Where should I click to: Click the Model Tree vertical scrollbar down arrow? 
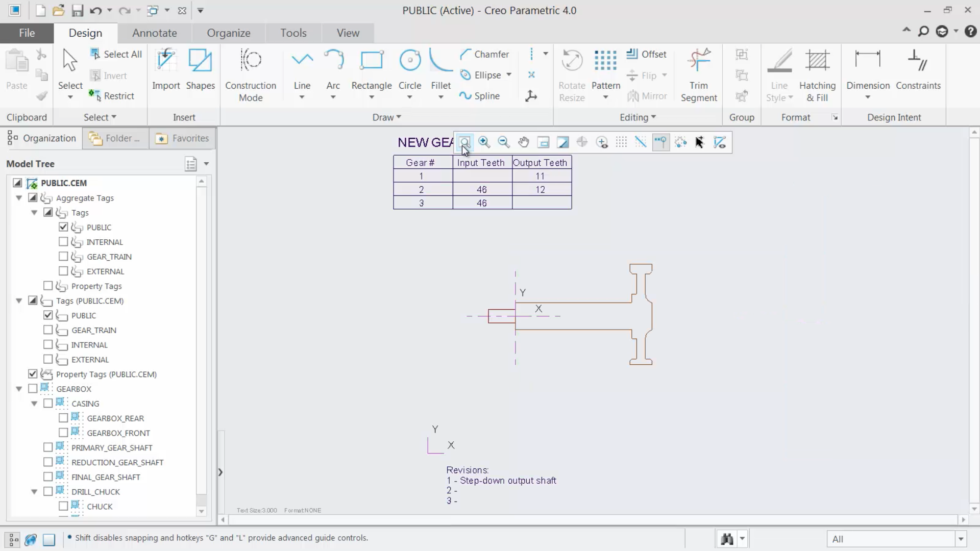pyautogui.click(x=201, y=511)
